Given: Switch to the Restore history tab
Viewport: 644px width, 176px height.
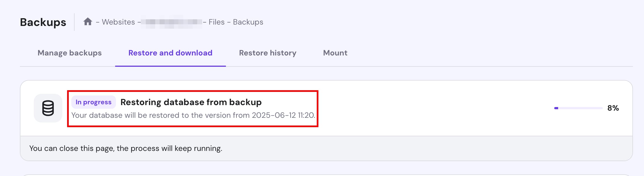Looking at the screenshot, I should click(x=268, y=53).
